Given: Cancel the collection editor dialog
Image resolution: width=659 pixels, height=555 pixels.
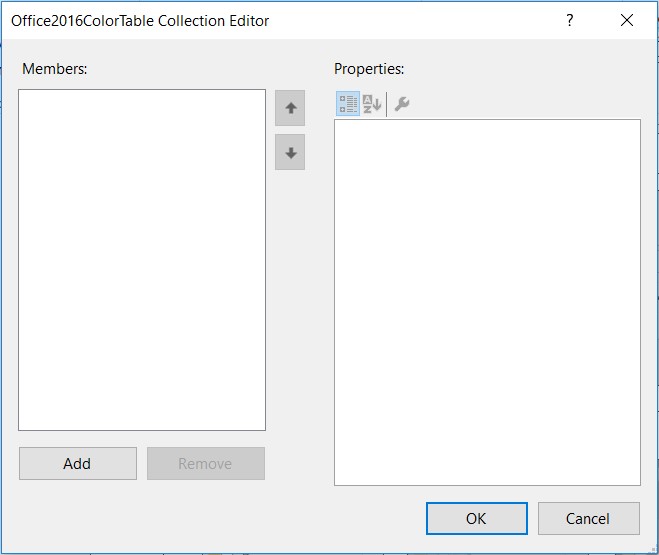Looking at the screenshot, I should 589,518.
